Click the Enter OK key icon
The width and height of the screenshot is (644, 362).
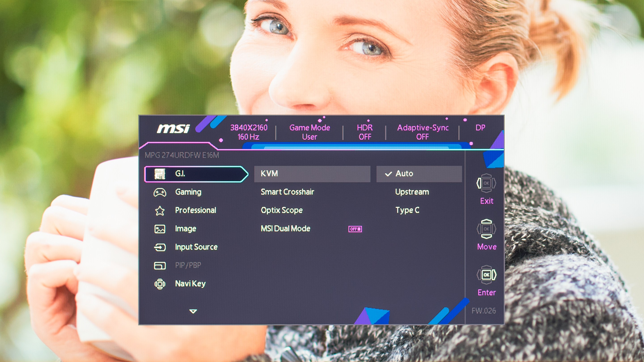(x=486, y=275)
